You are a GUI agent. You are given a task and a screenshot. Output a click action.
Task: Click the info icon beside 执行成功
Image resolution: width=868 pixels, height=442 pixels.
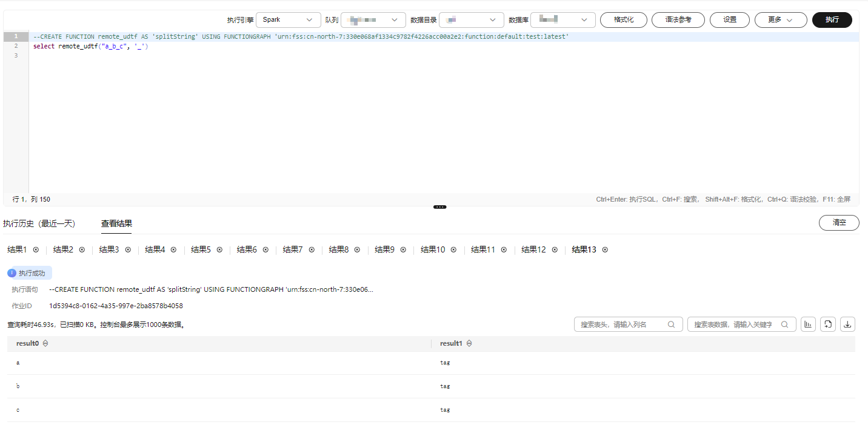pyautogui.click(x=13, y=273)
